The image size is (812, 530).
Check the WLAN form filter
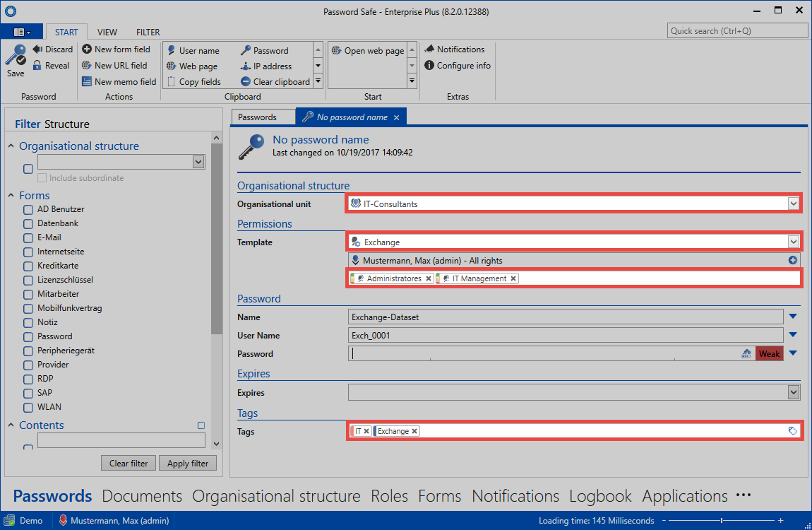28,407
